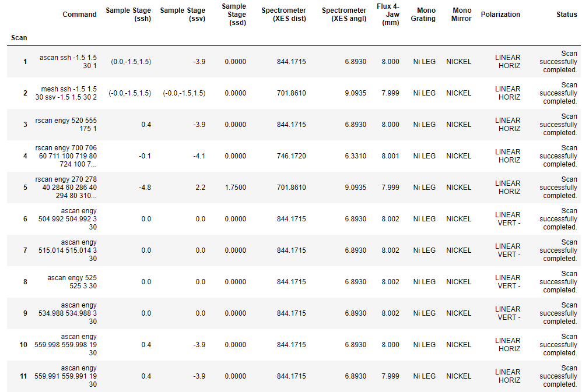Select the 'rscan engy 700 706' command cell
Image resolution: width=582 pixels, height=392 pixels.
click(x=66, y=156)
